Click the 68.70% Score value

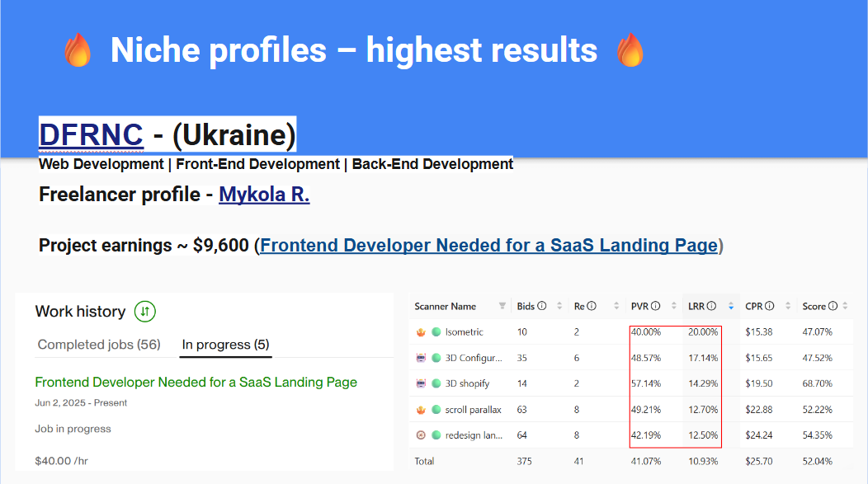[817, 383]
